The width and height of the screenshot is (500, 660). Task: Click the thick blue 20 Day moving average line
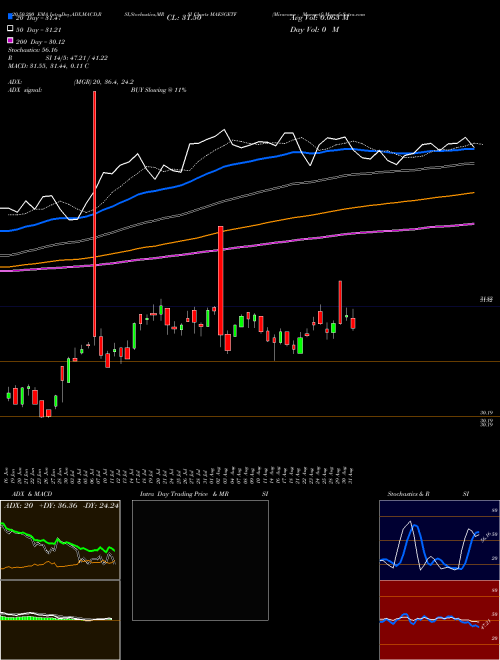click(236, 163)
